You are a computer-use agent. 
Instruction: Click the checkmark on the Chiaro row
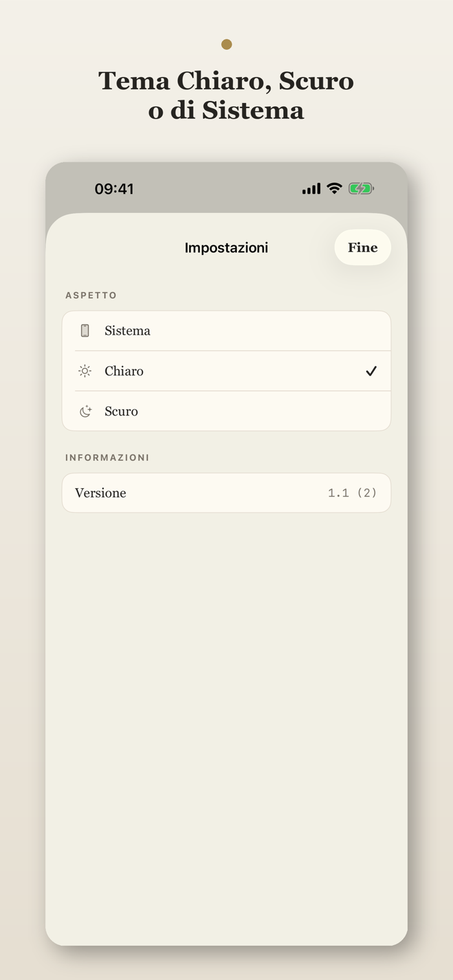(x=371, y=371)
